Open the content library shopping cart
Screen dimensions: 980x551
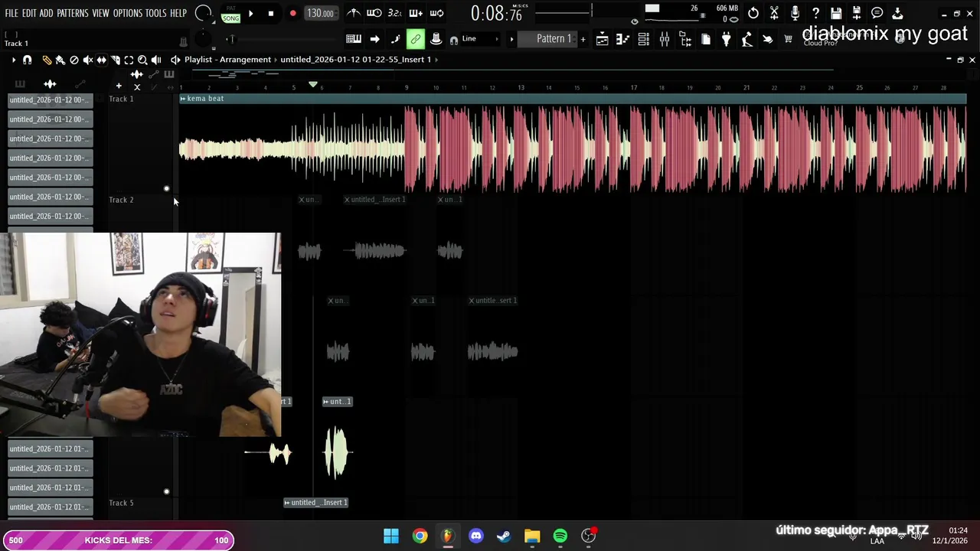tap(789, 39)
